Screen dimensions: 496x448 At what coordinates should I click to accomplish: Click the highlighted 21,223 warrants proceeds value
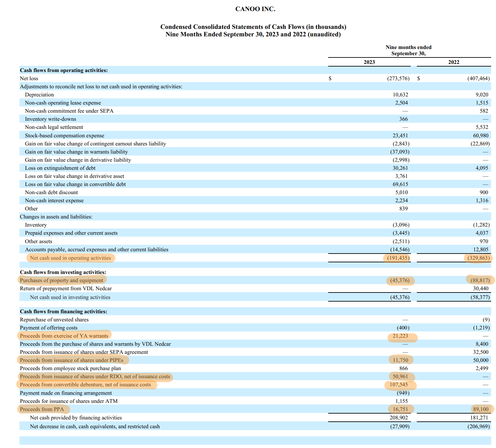[400, 336]
